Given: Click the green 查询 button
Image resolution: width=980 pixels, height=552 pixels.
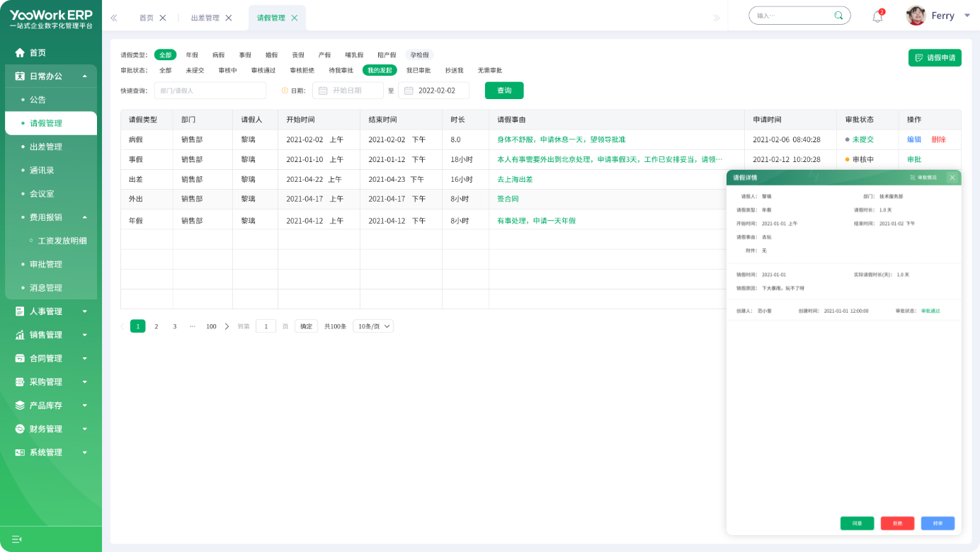Looking at the screenshot, I should click(504, 91).
